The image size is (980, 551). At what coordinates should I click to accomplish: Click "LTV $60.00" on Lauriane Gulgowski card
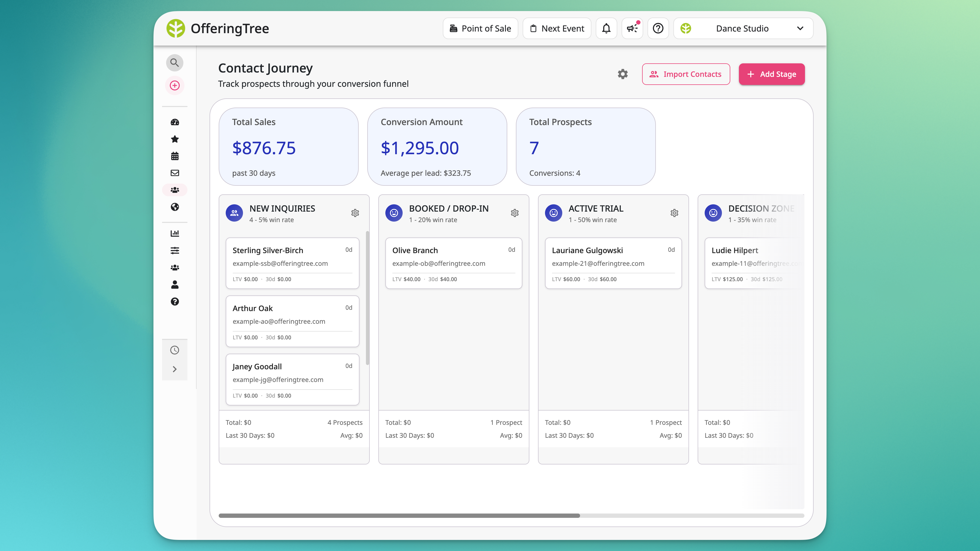point(566,279)
